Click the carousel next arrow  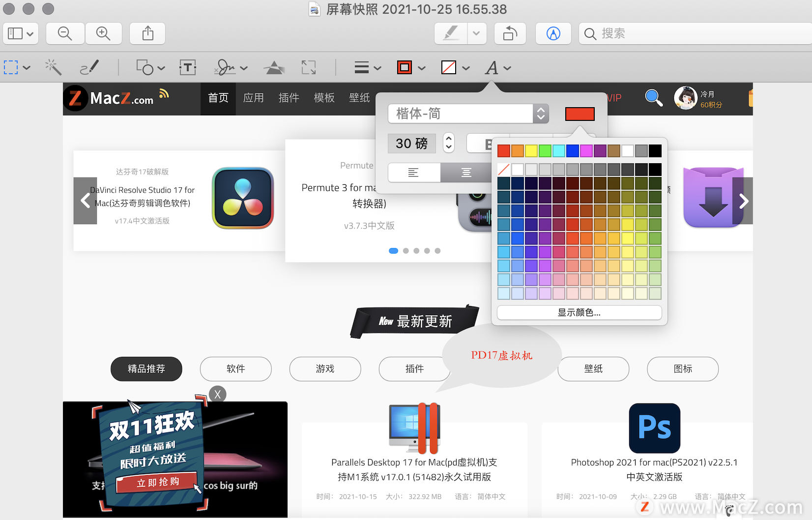743,201
